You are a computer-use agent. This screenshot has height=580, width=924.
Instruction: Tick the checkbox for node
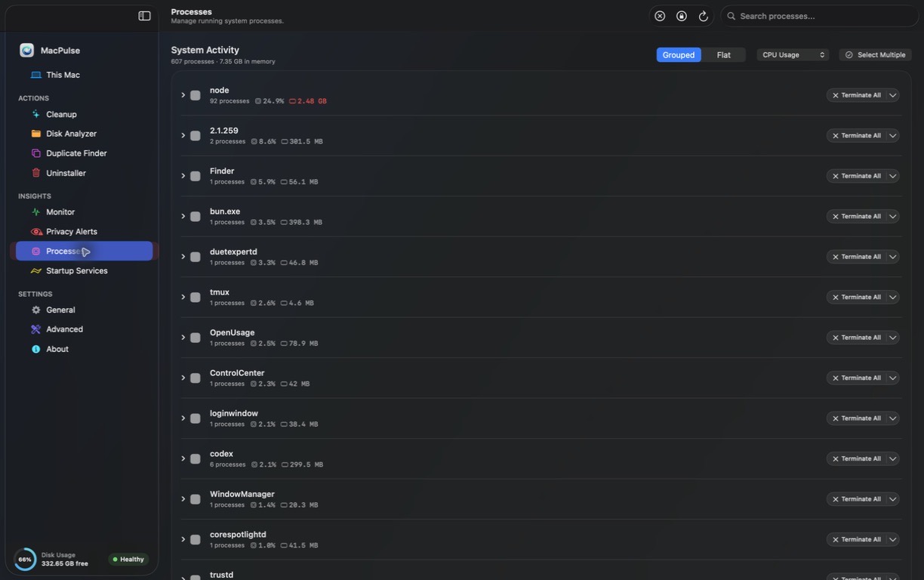195,95
